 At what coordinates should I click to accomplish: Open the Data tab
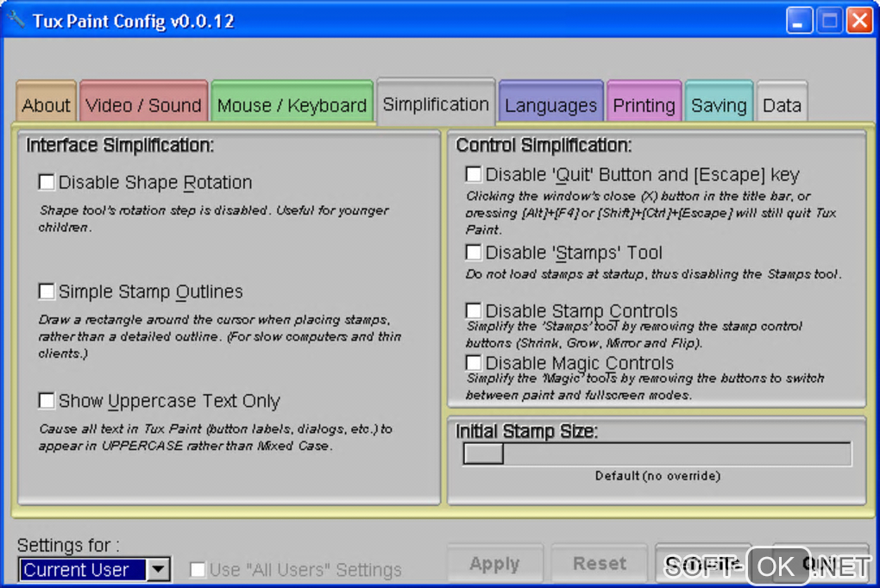coord(782,102)
